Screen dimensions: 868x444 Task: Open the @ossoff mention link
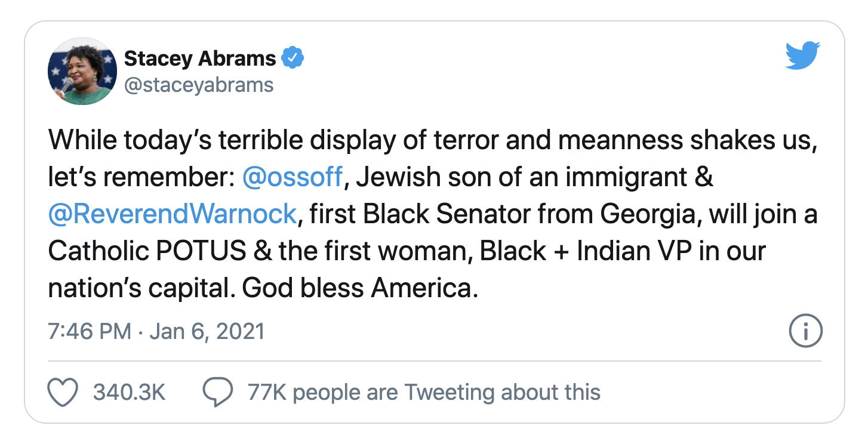click(293, 178)
